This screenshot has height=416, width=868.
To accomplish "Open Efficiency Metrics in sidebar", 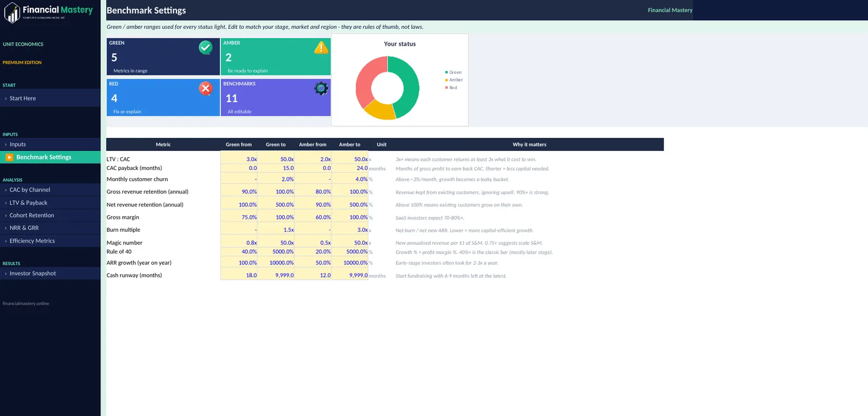I will click(x=50, y=241).
